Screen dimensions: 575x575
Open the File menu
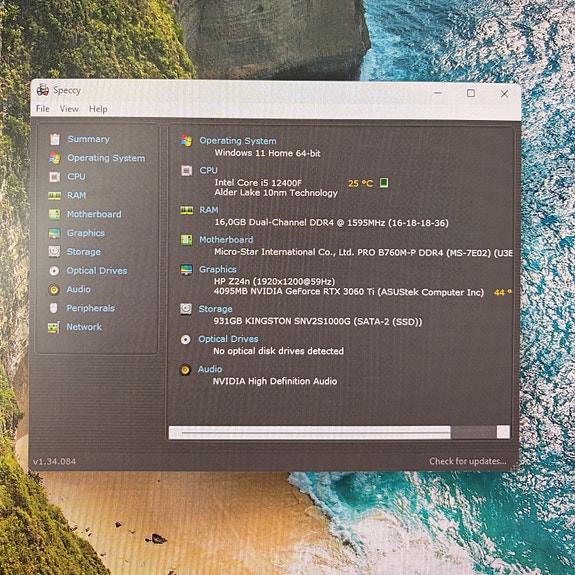coord(43,109)
